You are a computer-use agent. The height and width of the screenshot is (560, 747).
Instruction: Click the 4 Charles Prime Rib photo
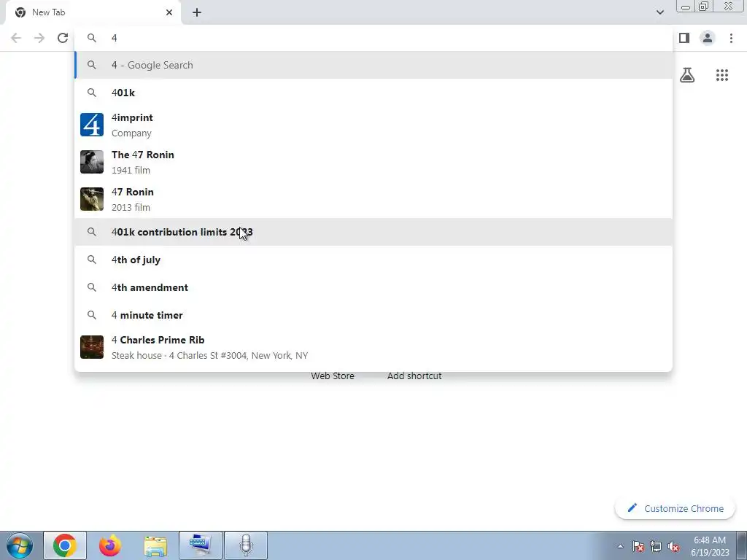point(91,347)
